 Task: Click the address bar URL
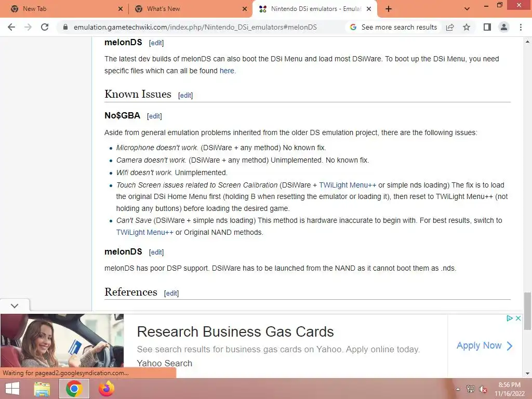coord(195,27)
